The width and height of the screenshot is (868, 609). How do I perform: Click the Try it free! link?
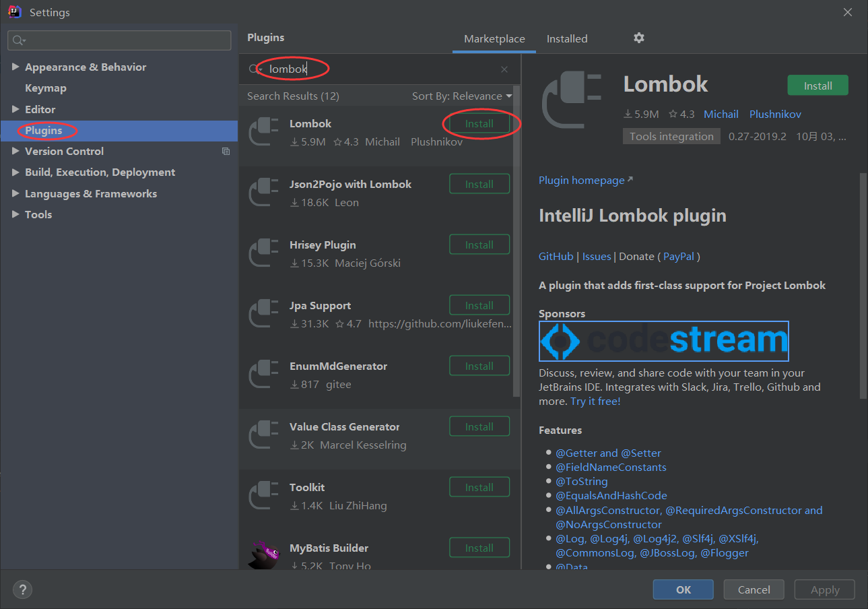point(595,402)
